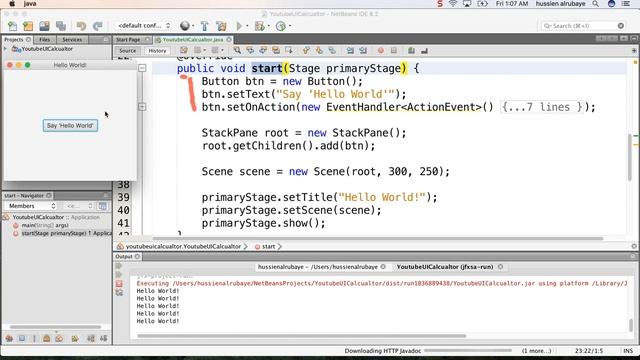Click the start breadcrumb item
The image size is (640, 360).
pos(268,247)
